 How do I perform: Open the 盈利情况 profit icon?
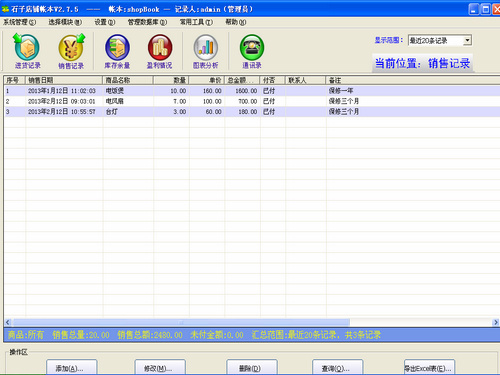point(160,51)
